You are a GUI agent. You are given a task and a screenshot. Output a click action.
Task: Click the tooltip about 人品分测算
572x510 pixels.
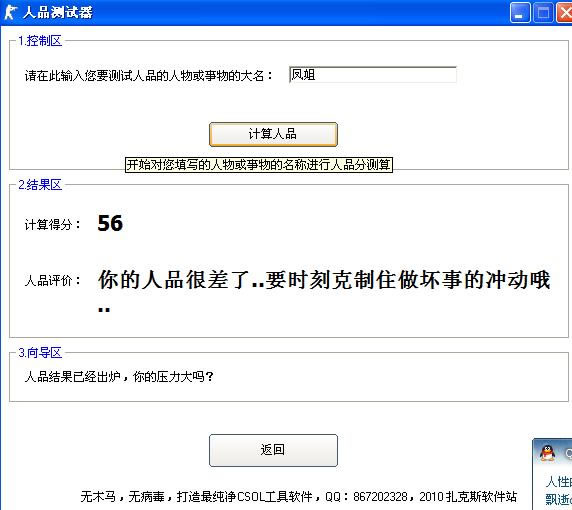[x=259, y=165]
